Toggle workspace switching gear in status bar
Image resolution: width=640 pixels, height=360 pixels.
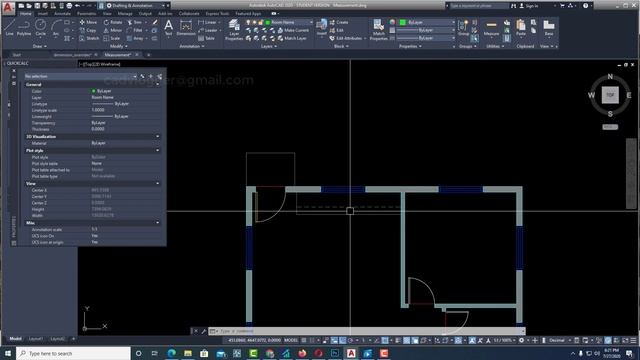pos(521,340)
